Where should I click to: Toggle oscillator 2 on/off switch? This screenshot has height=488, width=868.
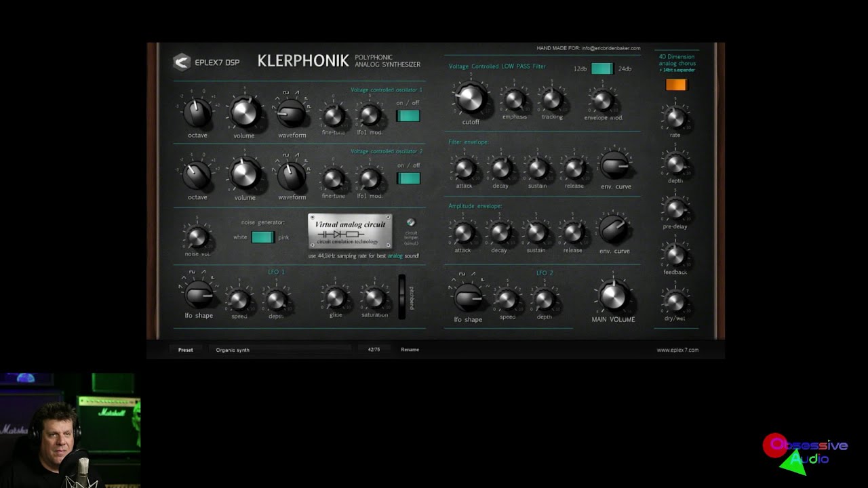tap(408, 178)
